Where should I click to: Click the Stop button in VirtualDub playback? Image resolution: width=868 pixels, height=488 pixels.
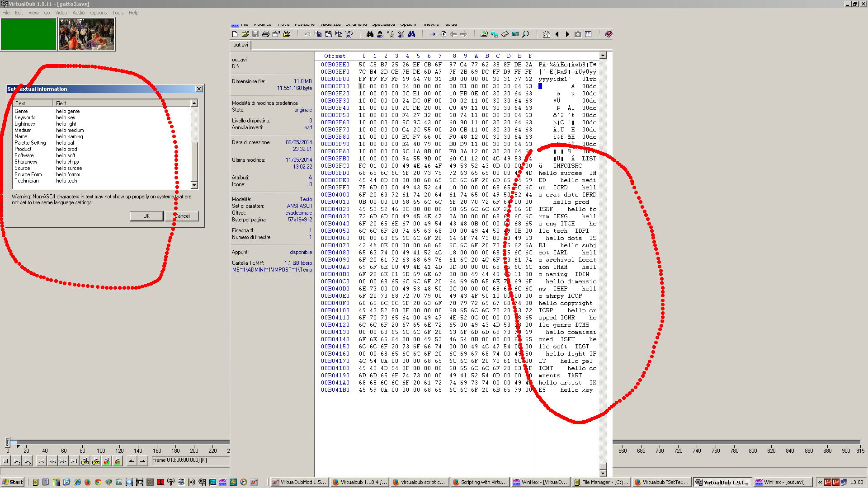coord(6,461)
